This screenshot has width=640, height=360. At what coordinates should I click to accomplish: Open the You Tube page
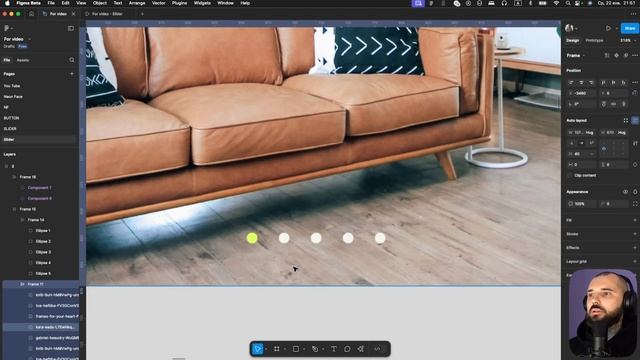(x=12, y=86)
